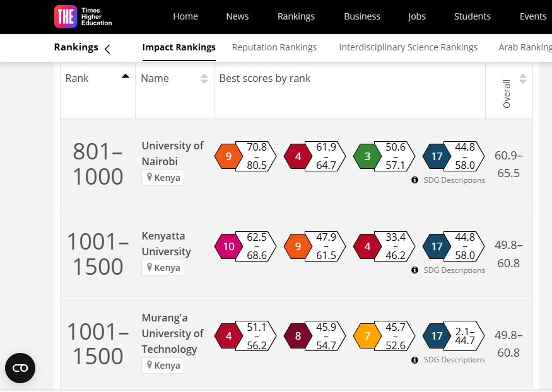
Task: Click the dark maroon SDG 8 hexagon
Action: [x=298, y=336]
